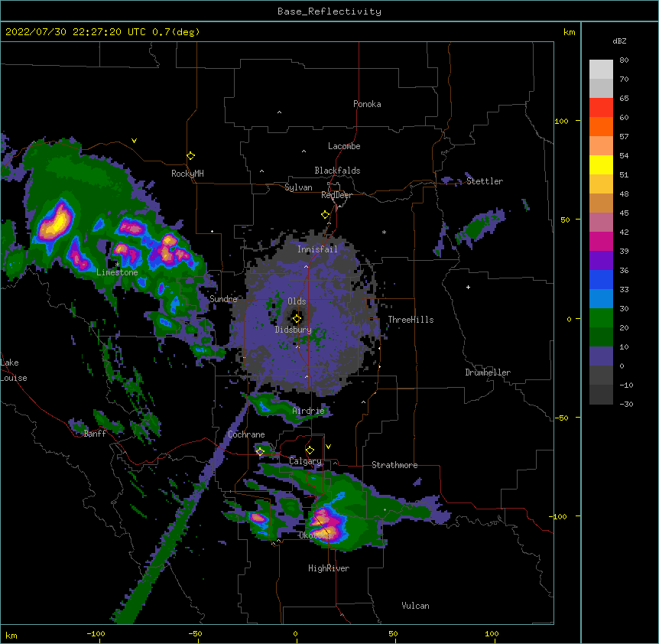Click the yellow diamond marker beside RockyMH
Screen dimensions: 659x644
tap(190, 156)
